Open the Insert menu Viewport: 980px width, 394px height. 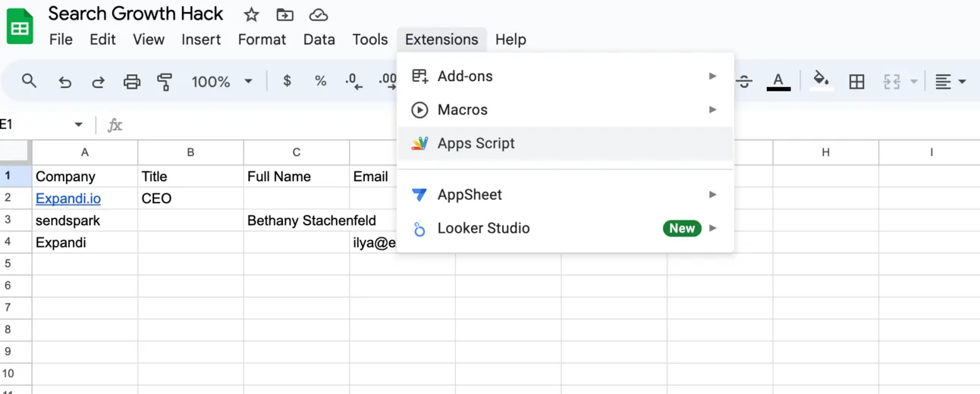pyautogui.click(x=201, y=39)
